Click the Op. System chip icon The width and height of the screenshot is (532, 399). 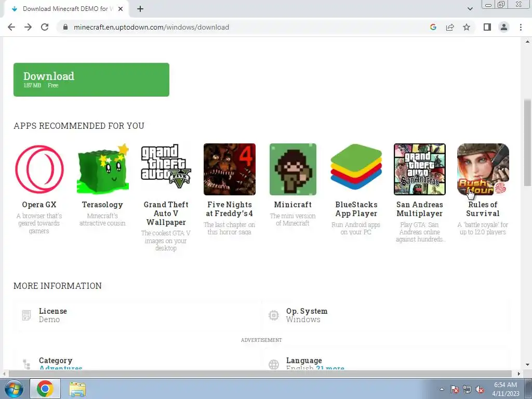click(273, 315)
